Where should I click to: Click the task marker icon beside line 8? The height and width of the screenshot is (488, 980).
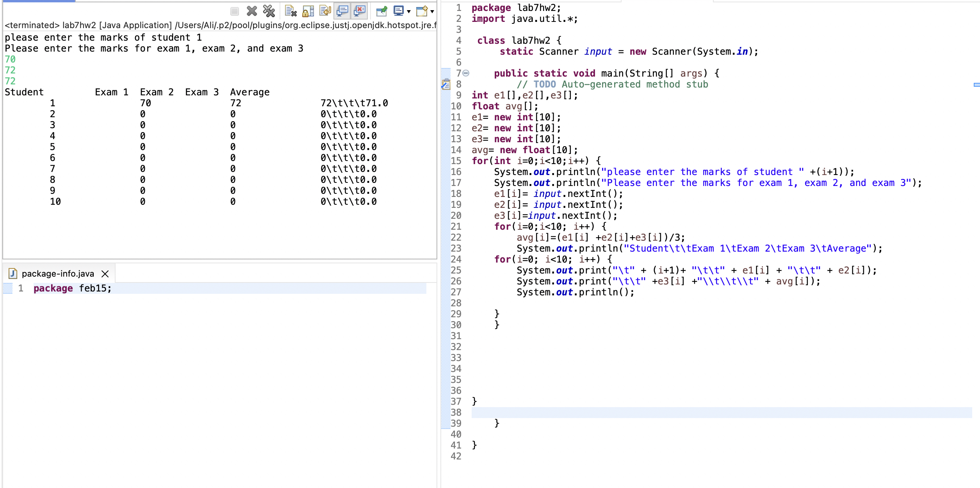pyautogui.click(x=445, y=84)
